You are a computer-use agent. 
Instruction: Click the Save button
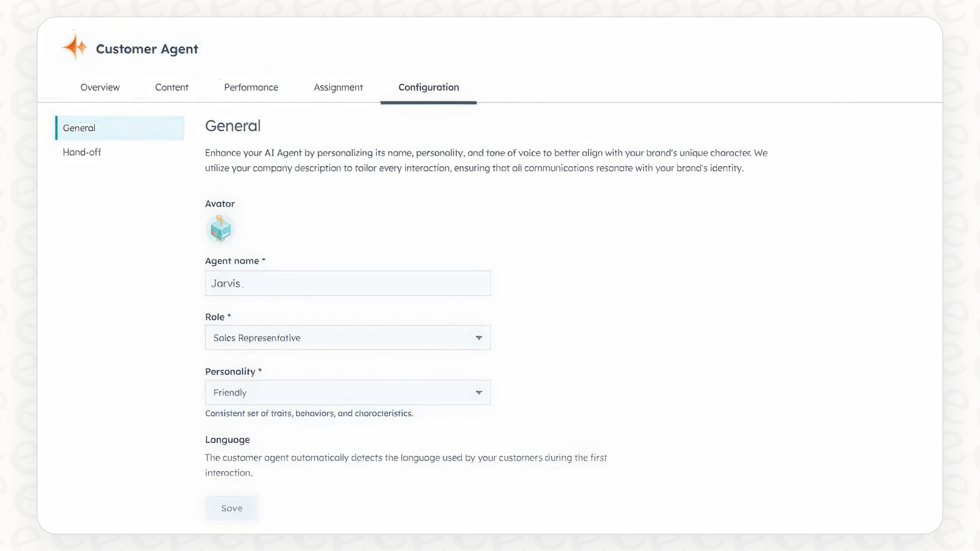pos(232,508)
